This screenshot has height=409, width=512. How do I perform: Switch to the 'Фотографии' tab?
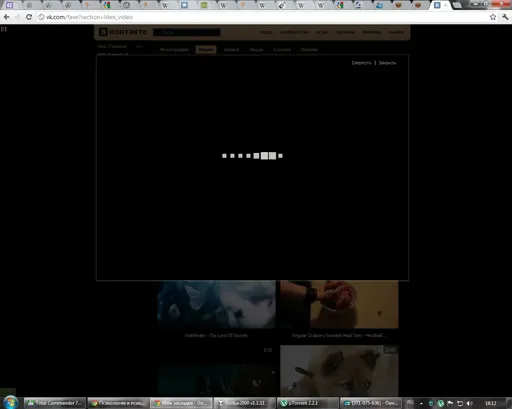point(174,50)
